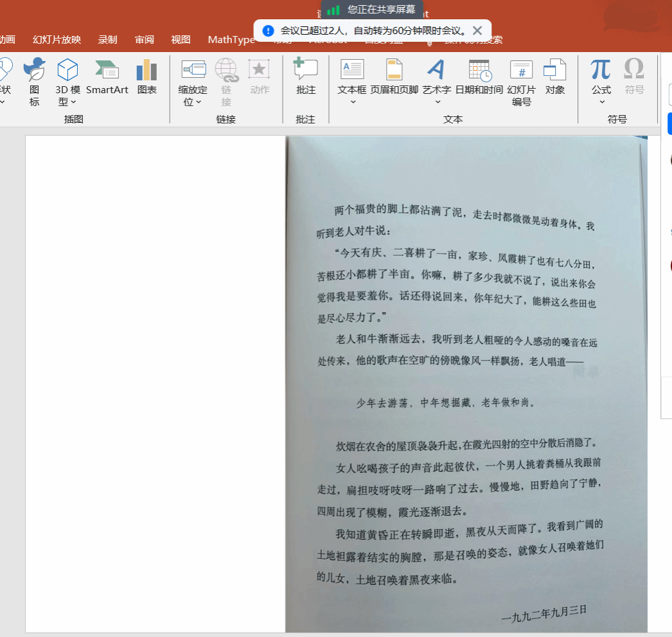Click the 3D 模型 icon

(67, 69)
